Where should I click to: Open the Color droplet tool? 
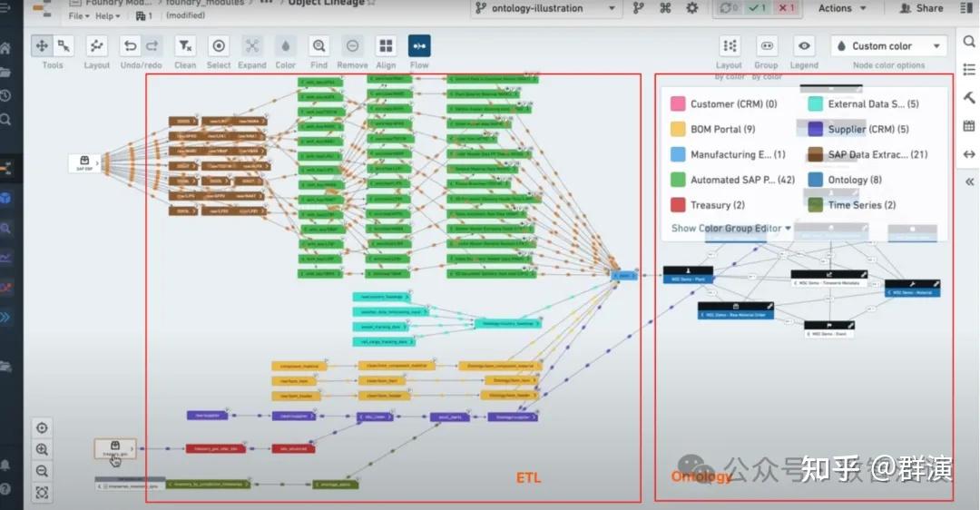point(285,45)
